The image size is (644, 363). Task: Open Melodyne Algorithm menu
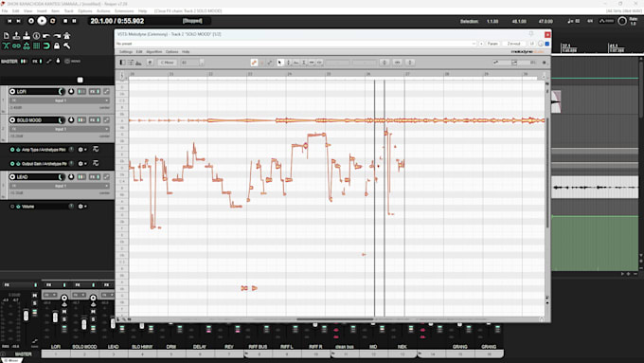click(x=154, y=52)
